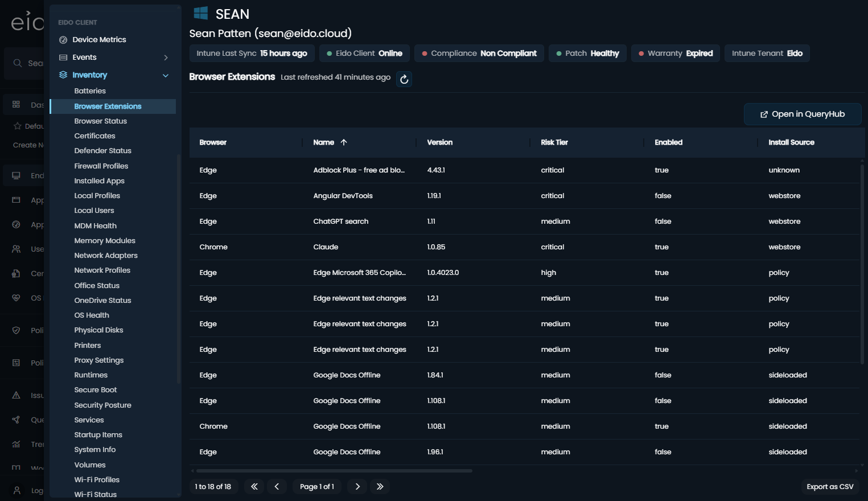868x501 pixels.
Task: Open Batteries inventory page
Action: point(90,91)
